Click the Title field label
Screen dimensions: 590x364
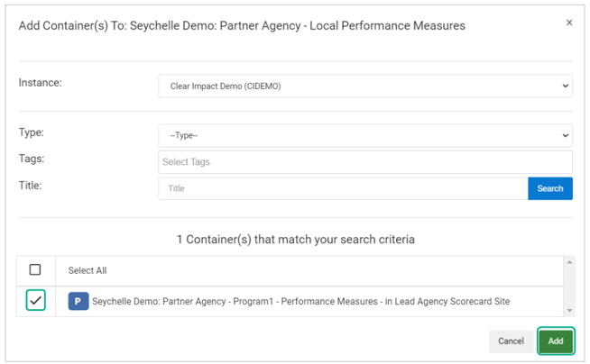click(x=32, y=185)
